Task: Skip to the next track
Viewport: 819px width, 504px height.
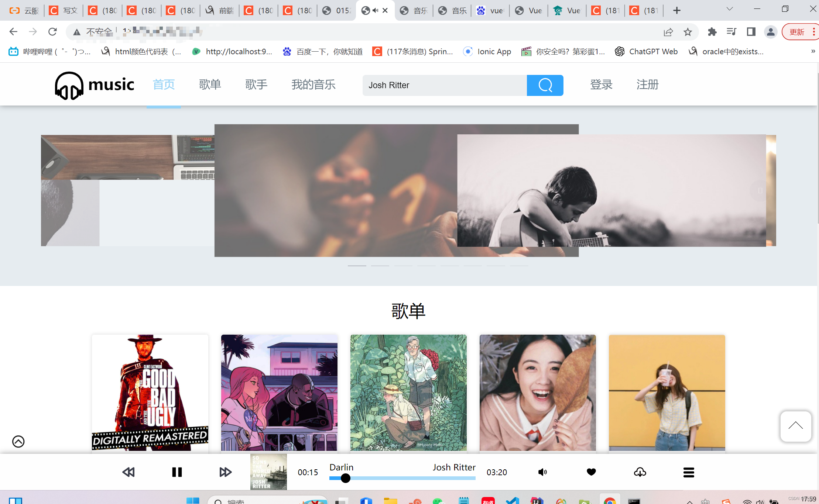Action: [x=225, y=472]
